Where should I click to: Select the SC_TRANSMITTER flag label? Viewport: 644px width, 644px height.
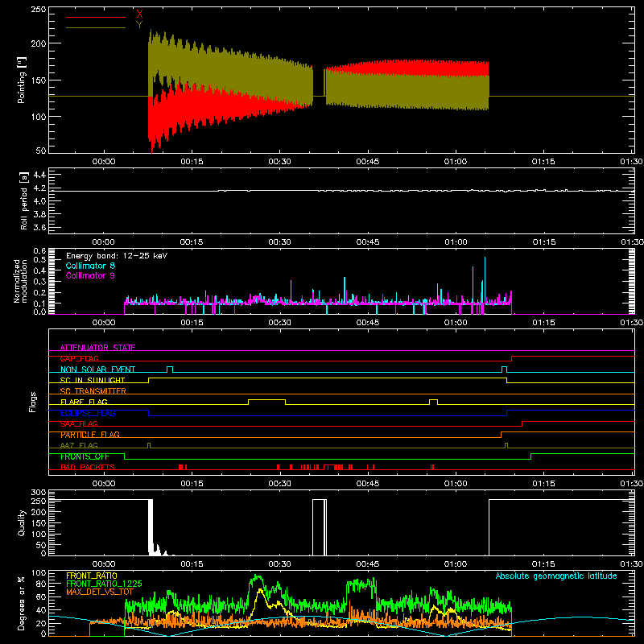93,391
